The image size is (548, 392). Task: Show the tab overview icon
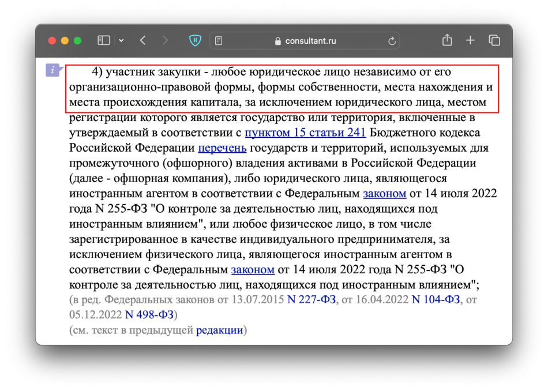coord(494,40)
